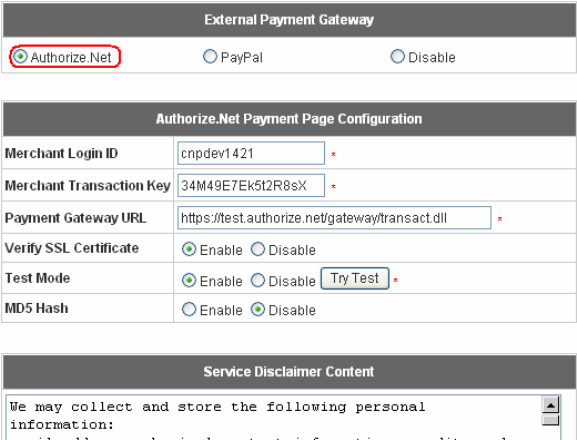Click the External Payment Gateway header
This screenshot has width=577, height=440.
(289, 19)
